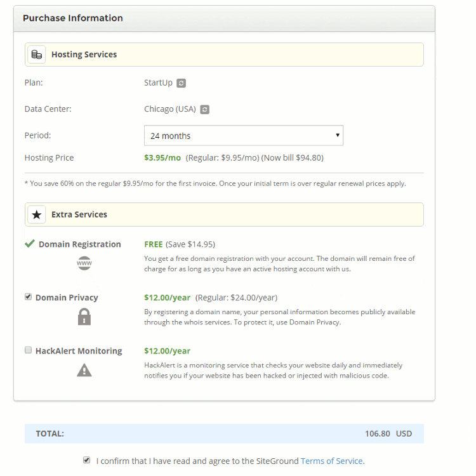Click the Domain Privacy label
The image size is (476, 476).
click(67, 298)
